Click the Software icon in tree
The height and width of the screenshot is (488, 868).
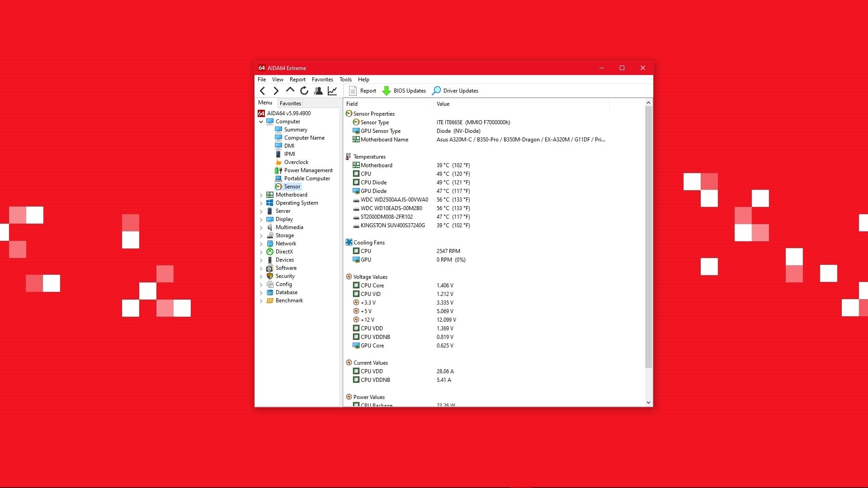click(270, 268)
